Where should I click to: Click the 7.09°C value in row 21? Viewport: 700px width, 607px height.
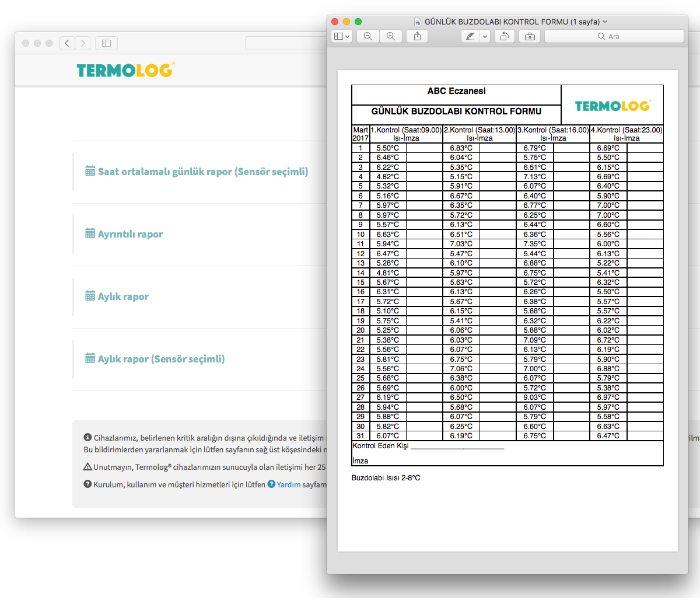click(x=535, y=340)
